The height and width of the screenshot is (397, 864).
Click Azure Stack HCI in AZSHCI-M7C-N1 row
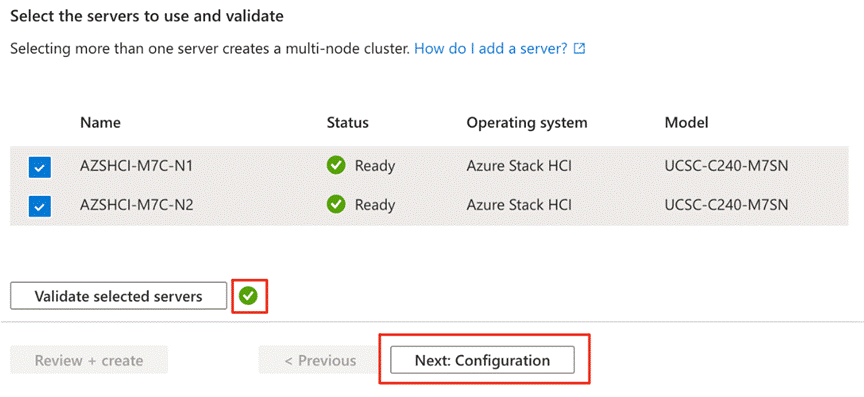pyautogui.click(x=519, y=165)
